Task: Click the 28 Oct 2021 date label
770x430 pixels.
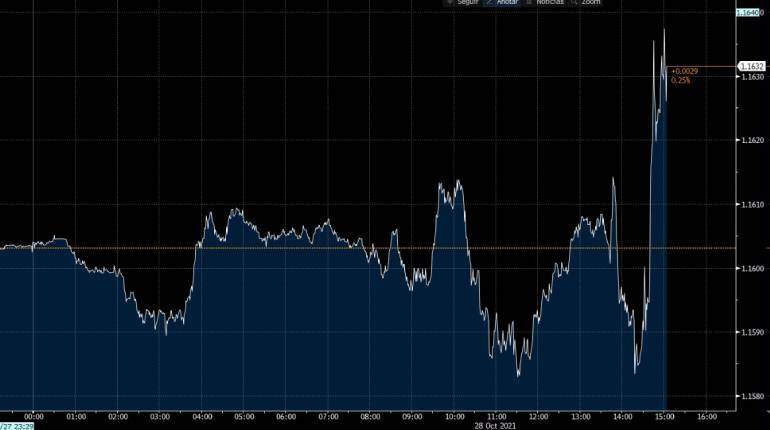Action: [495, 426]
